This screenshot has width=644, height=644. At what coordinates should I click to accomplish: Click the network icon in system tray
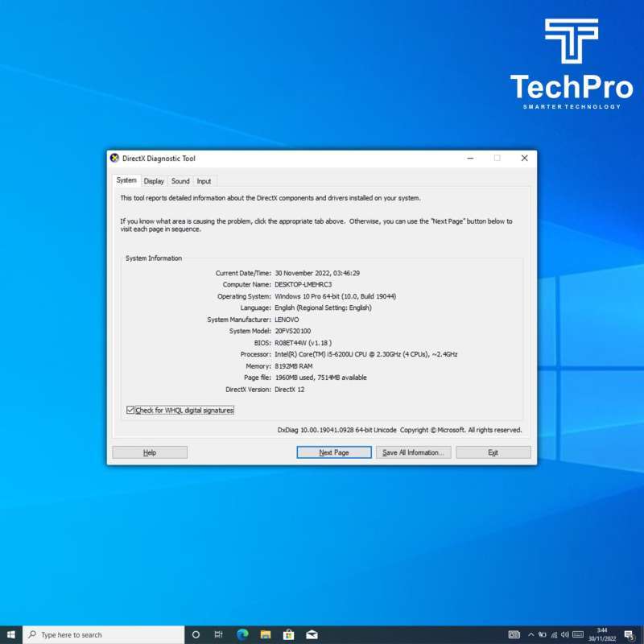[x=554, y=634]
